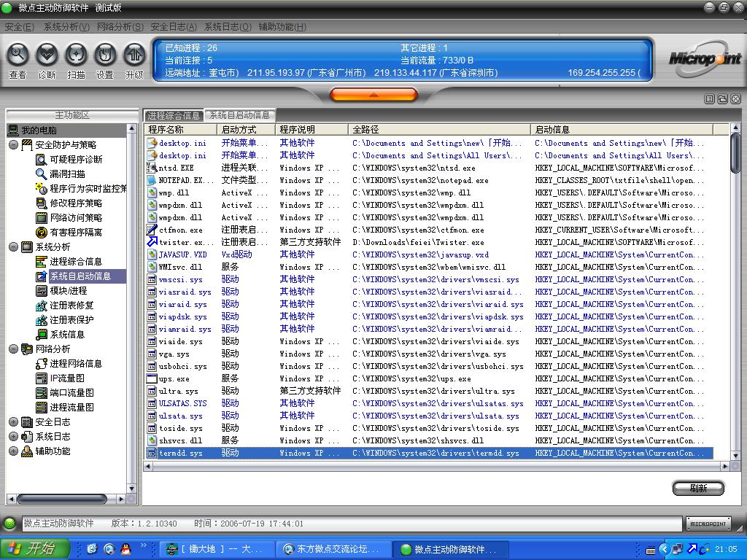747x560 pixels.
Task: Switch to the 进程综合信息 tab
Action: point(174,115)
